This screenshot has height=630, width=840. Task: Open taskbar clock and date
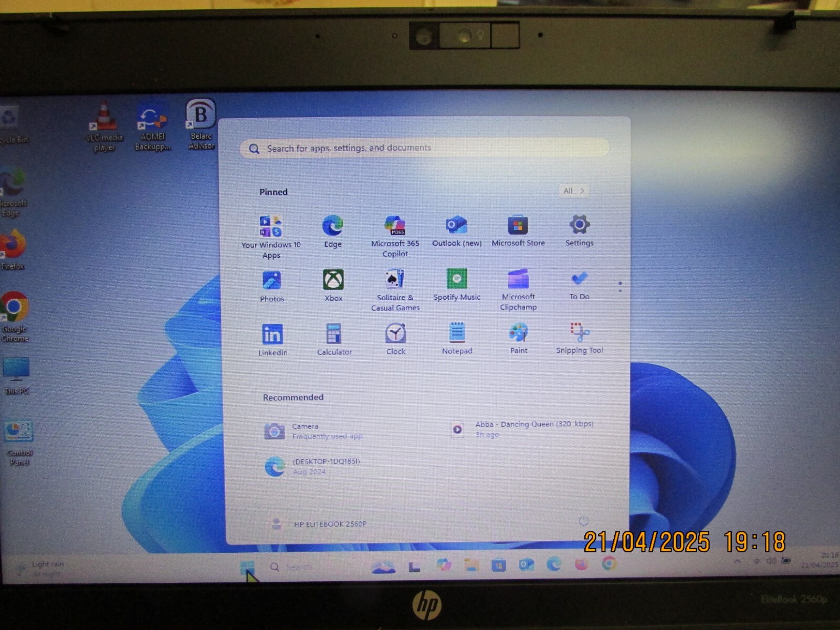click(819, 560)
